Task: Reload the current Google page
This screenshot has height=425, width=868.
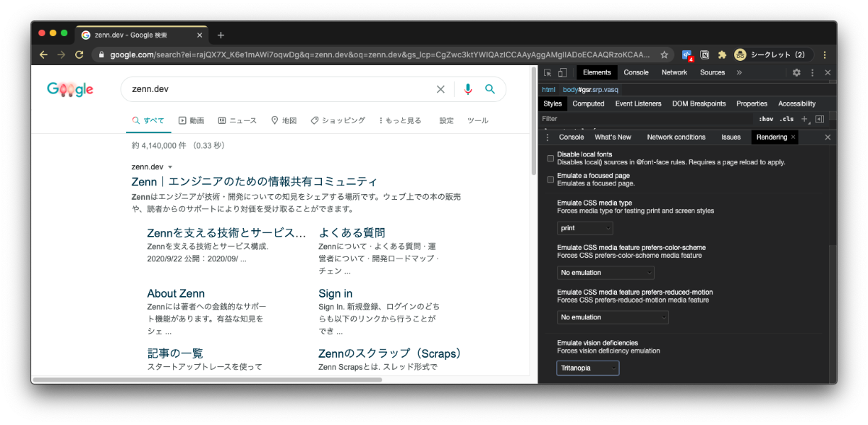Action: [80, 54]
